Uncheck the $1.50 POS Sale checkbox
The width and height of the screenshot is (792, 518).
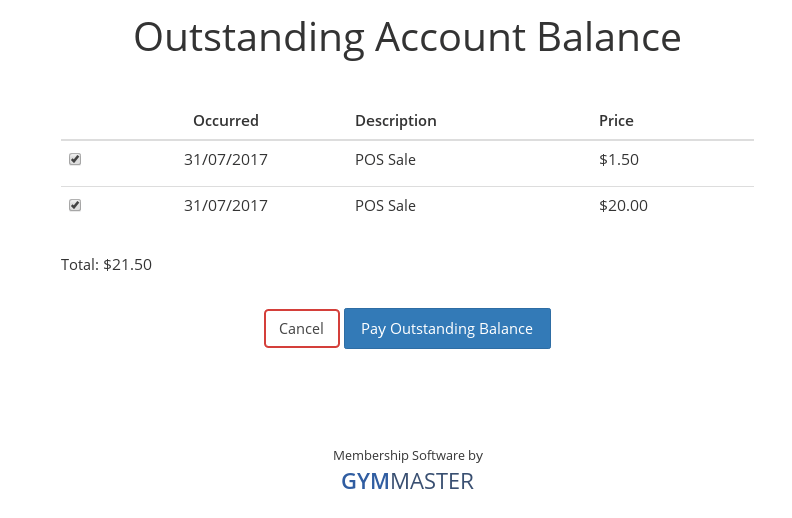[x=75, y=159]
